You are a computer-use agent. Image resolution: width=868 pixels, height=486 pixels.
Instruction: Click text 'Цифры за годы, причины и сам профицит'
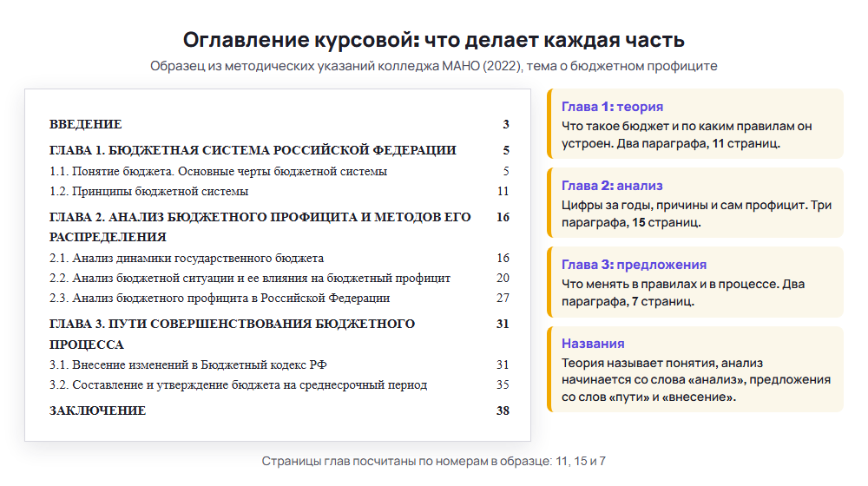click(685, 206)
